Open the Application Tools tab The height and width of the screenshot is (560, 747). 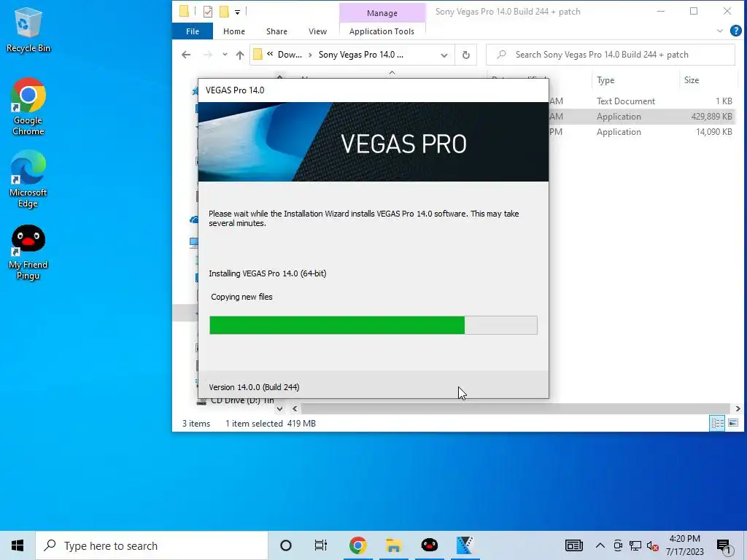tap(382, 31)
